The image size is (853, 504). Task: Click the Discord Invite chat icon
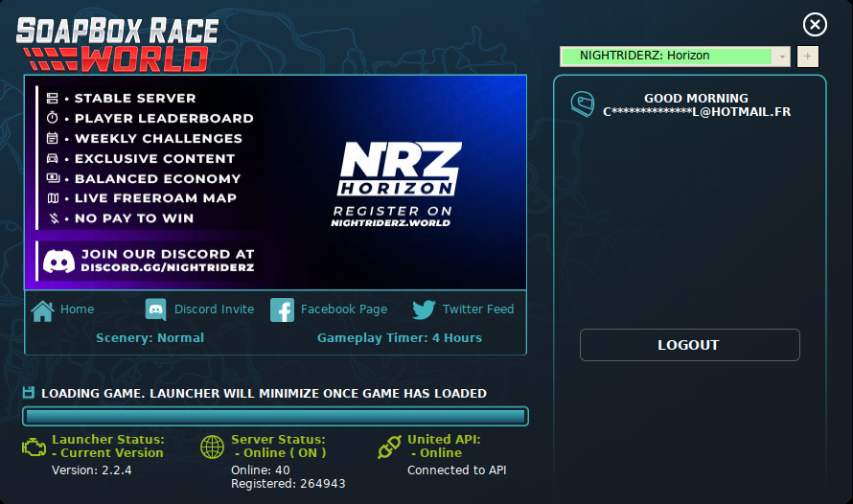click(156, 309)
